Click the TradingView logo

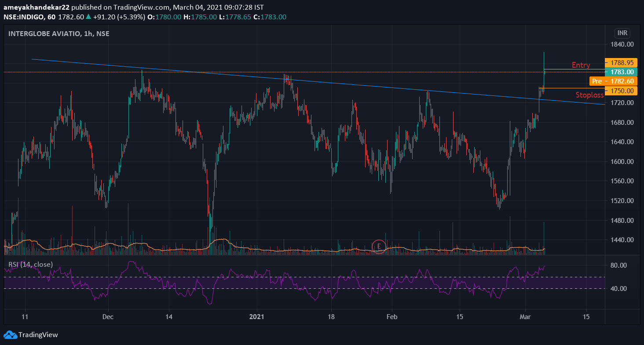click(31, 335)
